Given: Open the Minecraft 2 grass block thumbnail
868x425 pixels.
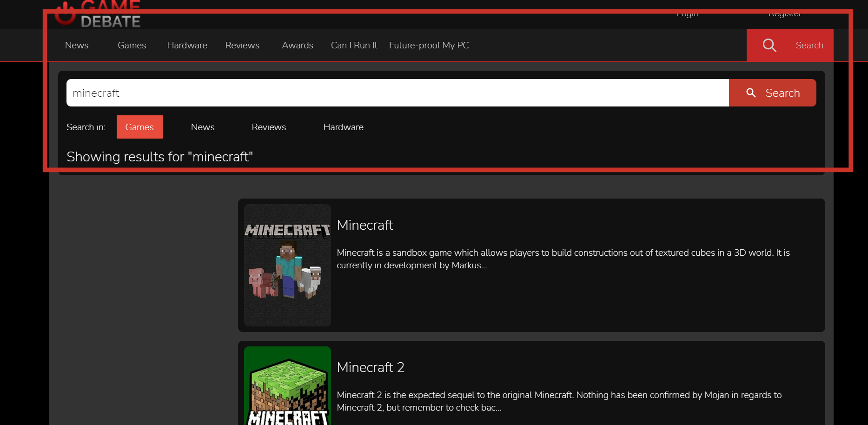Looking at the screenshot, I should (x=287, y=385).
